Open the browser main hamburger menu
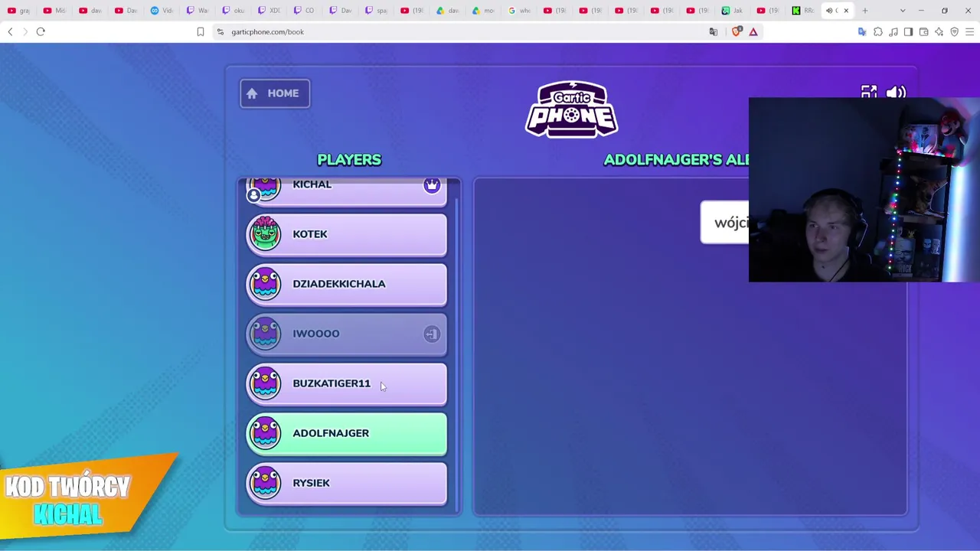Screen dimensions: 980x551 pyautogui.click(x=970, y=31)
